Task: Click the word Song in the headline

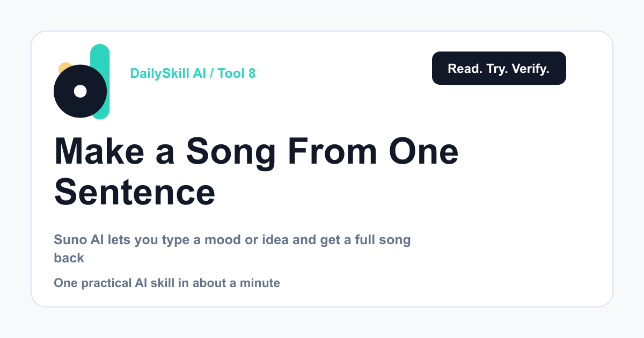Action: 231,151
